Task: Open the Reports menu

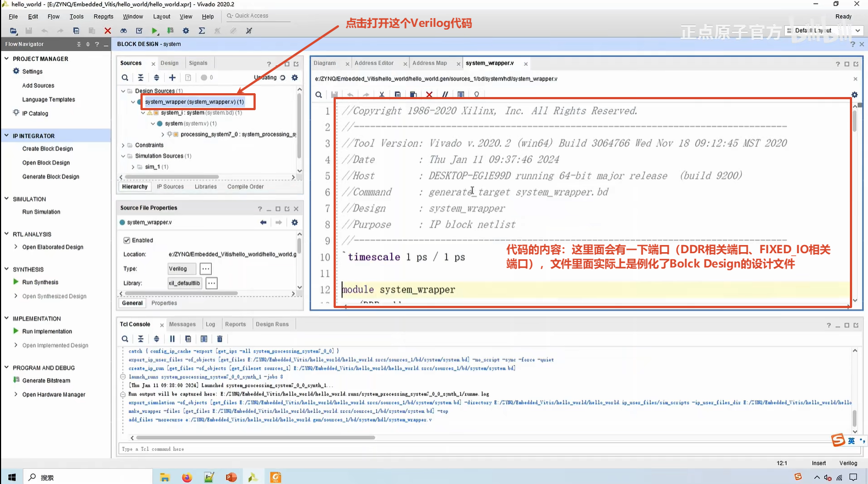Action: (103, 16)
